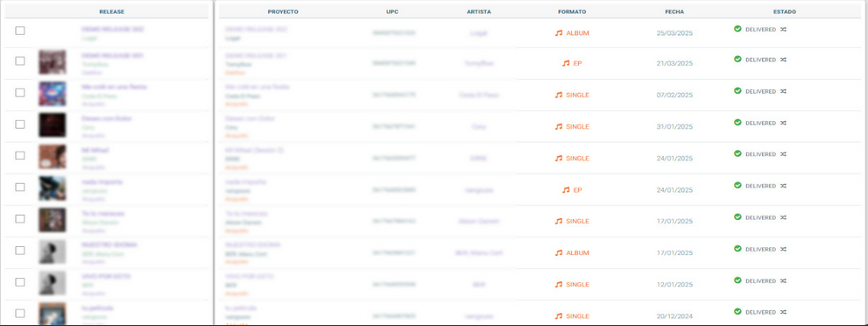Click the green delivered checkmark of the 25/03/2025 release
The image size is (868, 326).
(737, 29)
